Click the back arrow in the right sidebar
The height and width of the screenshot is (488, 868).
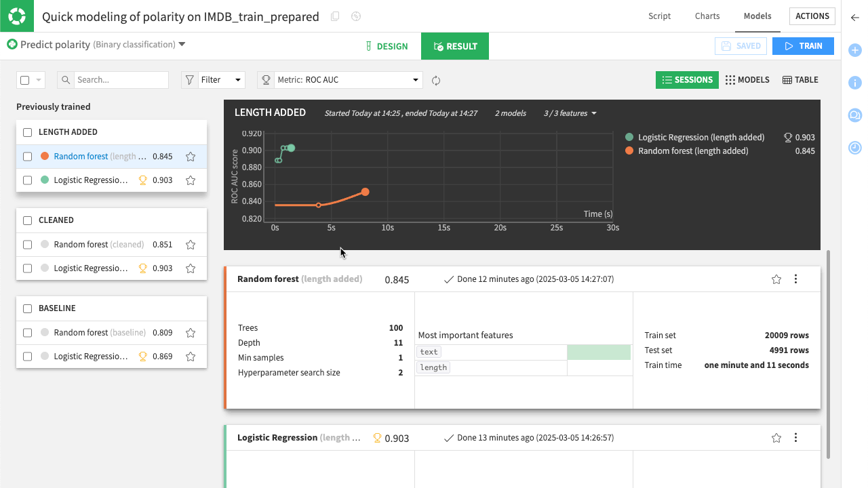855,18
